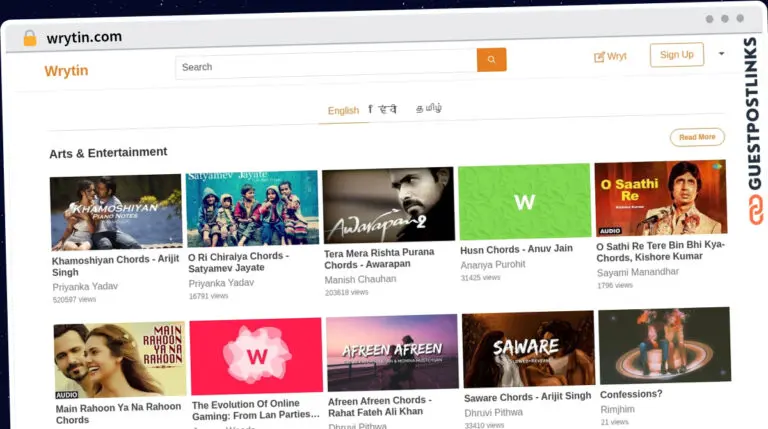The image size is (768, 429).
Task: Expand the dropdown arrow beside Sign Up
Action: pos(721,53)
